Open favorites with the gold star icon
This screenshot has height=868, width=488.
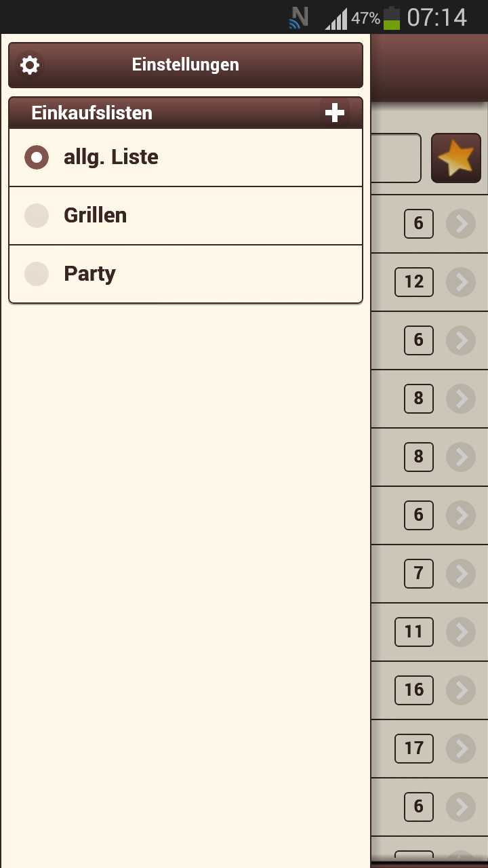click(455, 158)
